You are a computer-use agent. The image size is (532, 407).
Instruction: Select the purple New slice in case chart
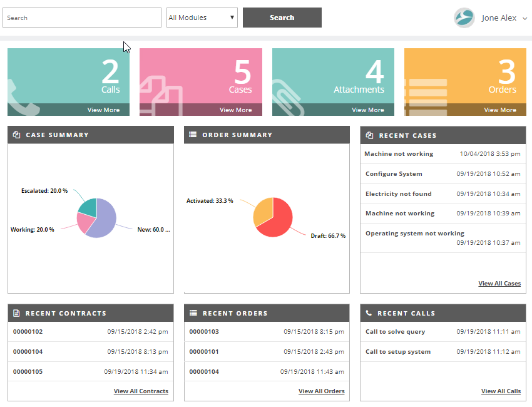coord(103,222)
